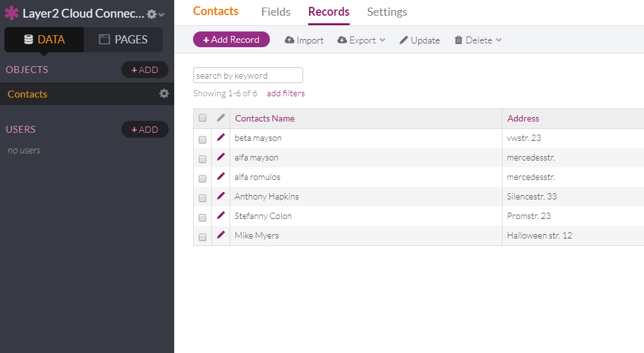The height and width of the screenshot is (353, 644).
Task: Click the Update pencil toolbar button
Action: (419, 40)
